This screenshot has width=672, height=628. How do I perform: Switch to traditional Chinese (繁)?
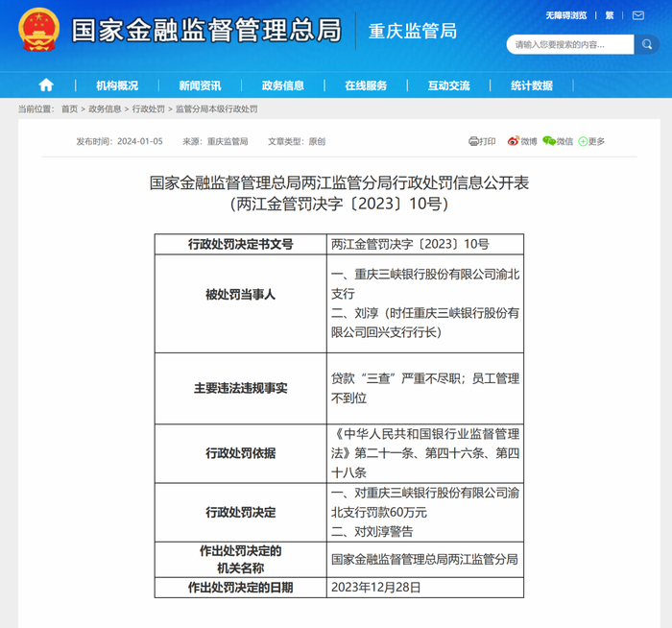coord(610,16)
